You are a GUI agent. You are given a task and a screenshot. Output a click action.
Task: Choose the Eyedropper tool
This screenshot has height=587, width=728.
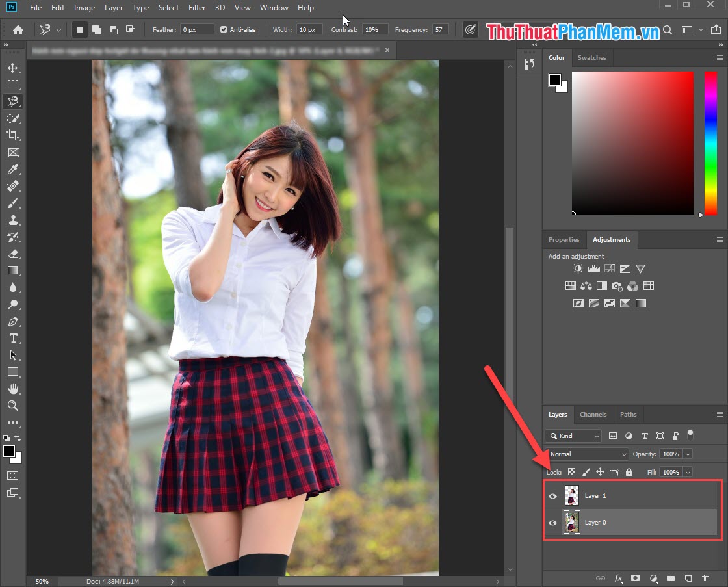click(x=13, y=169)
